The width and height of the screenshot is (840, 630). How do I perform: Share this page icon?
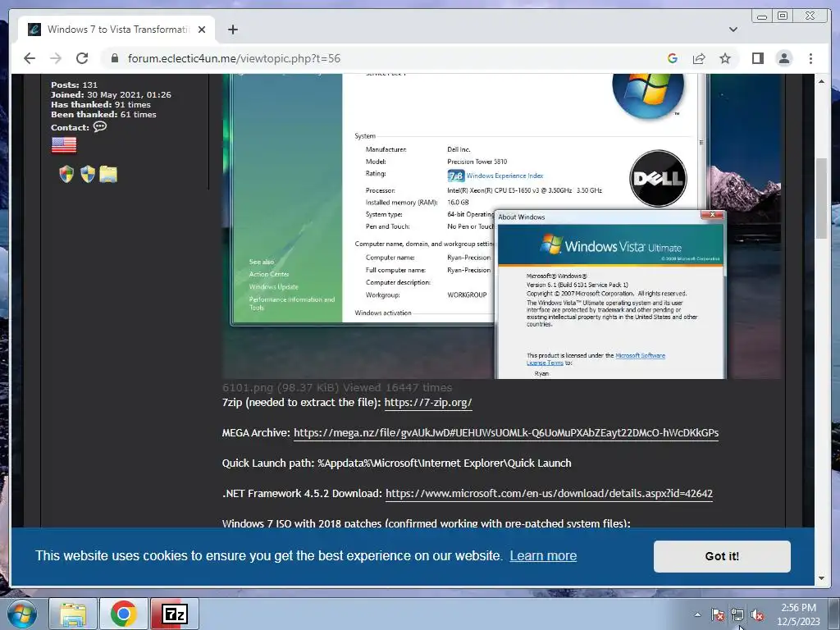(699, 58)
